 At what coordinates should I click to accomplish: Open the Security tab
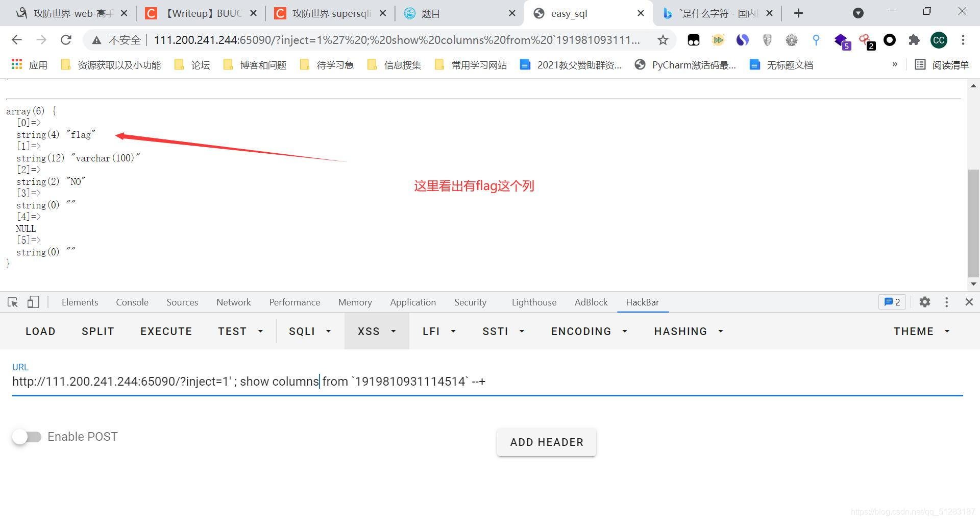tap(470, 302)
